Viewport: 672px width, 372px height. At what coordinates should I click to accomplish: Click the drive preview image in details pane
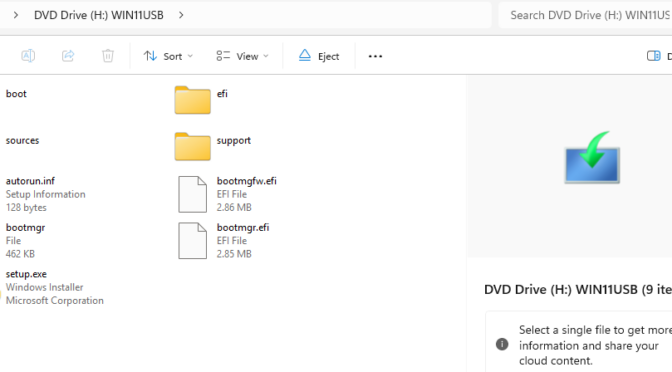592,157
